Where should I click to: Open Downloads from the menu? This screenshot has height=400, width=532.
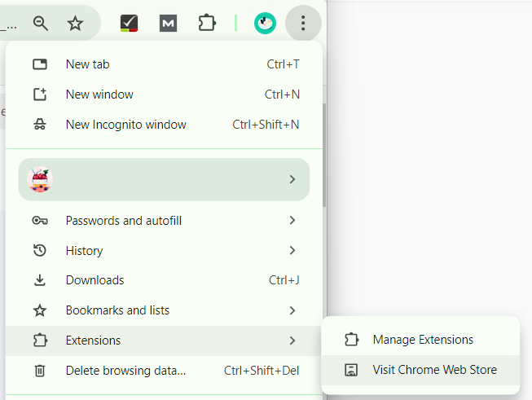coord(95,280)
